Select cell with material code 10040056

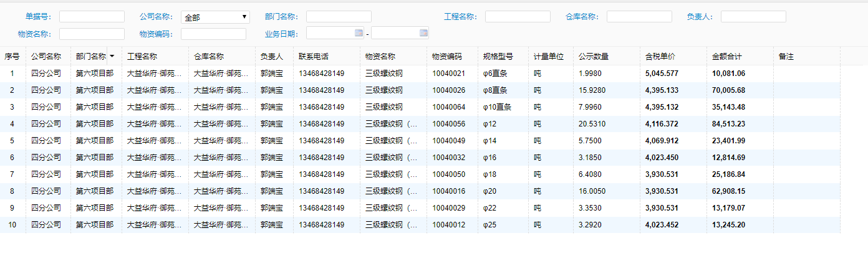point(452,124)
